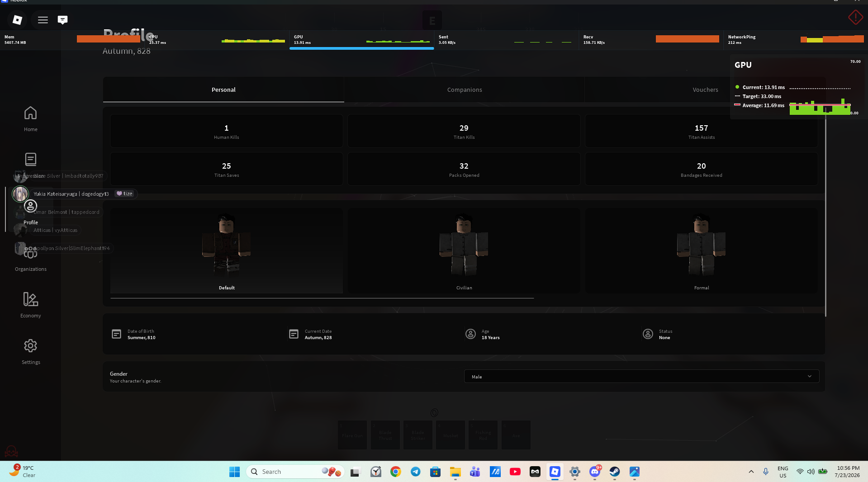This screenshot has height=482, width=868.
Task: Select the Flare Gun hotbar slot
Action: coord(352,435)
